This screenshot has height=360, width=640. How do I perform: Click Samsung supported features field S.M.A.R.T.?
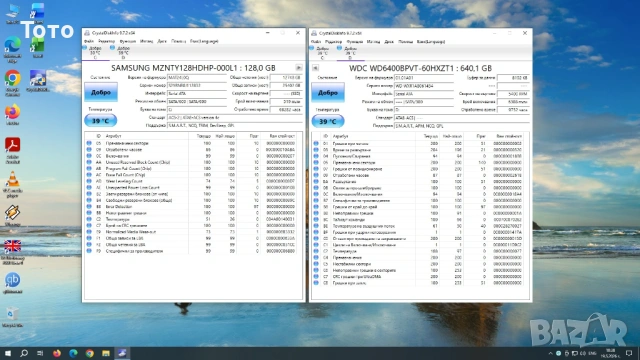click(235, 125)
